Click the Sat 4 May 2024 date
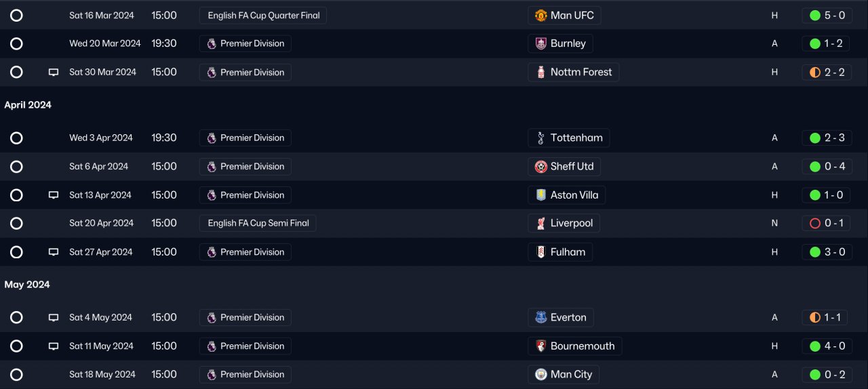The width and height of the screenshot is (868, 389). coord(100,317)
